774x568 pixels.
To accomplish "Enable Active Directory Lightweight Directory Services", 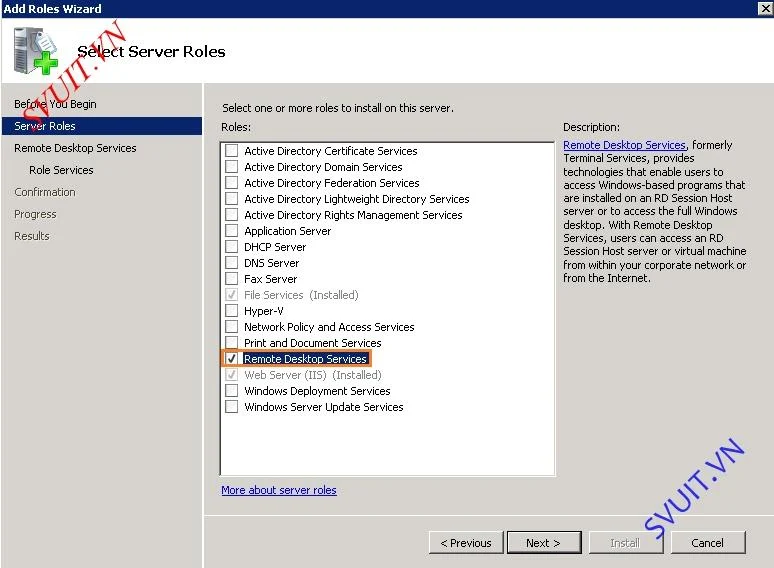I will (232, 199).
